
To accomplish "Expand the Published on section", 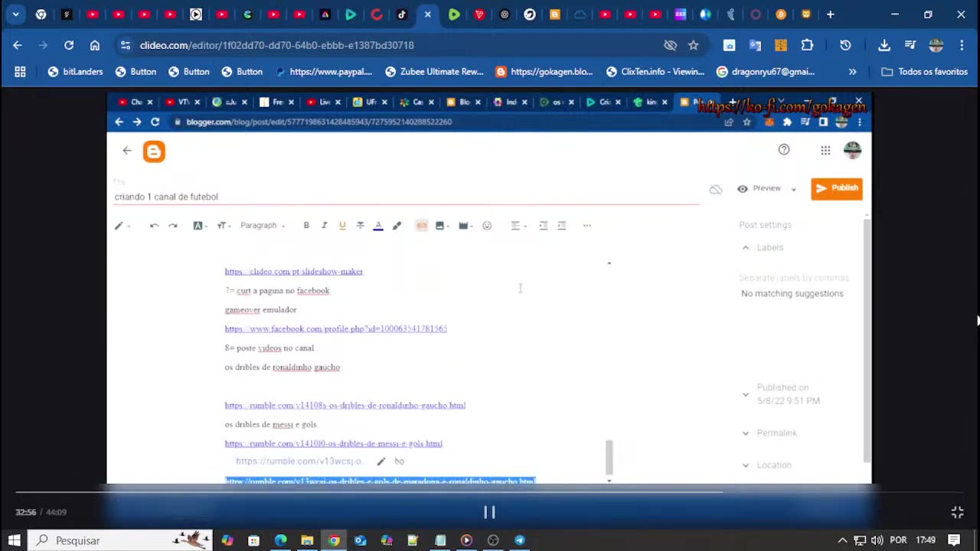I will (746, 395).
